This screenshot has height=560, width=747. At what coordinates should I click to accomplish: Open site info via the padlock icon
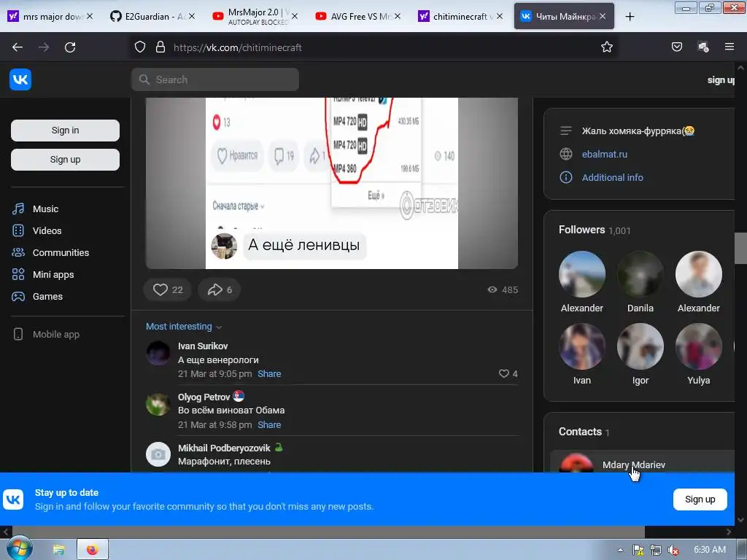[x=160, y=47]
